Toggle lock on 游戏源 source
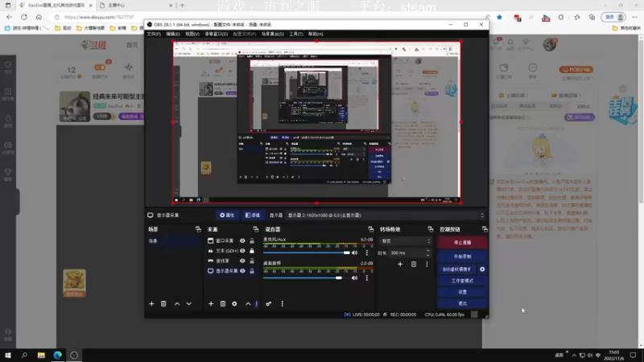 pyautogui.click(x=252, y=261)
